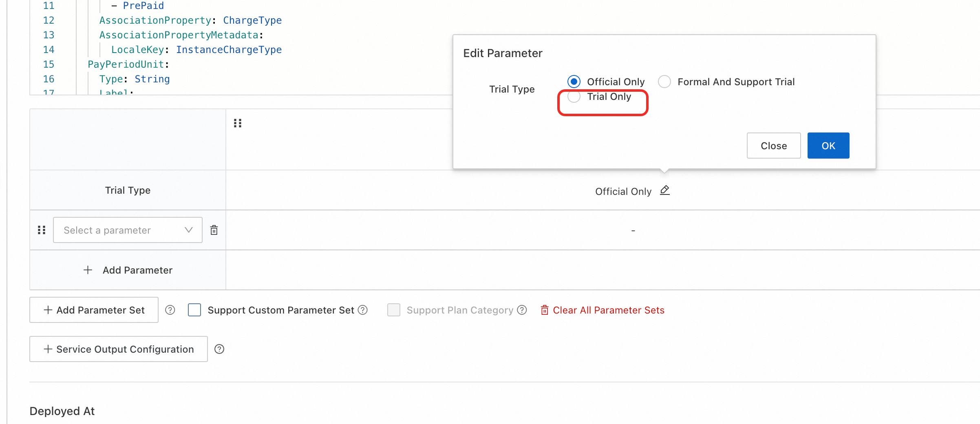Click help icon beside Support Plan Category
This screenshot has height=424, width=980.
tap(522, 310)
